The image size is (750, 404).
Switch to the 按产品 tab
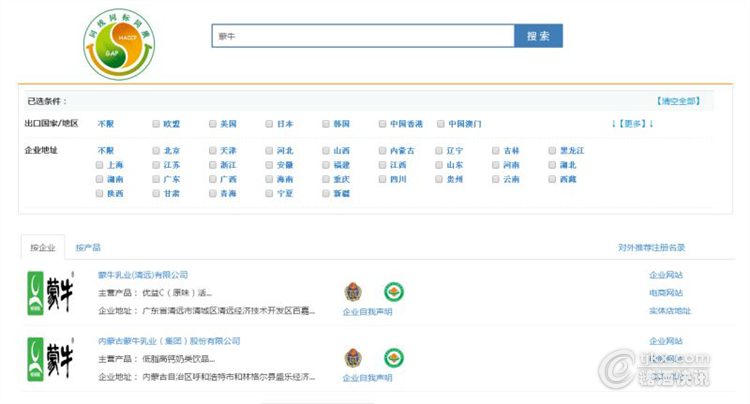pos(88,248)
